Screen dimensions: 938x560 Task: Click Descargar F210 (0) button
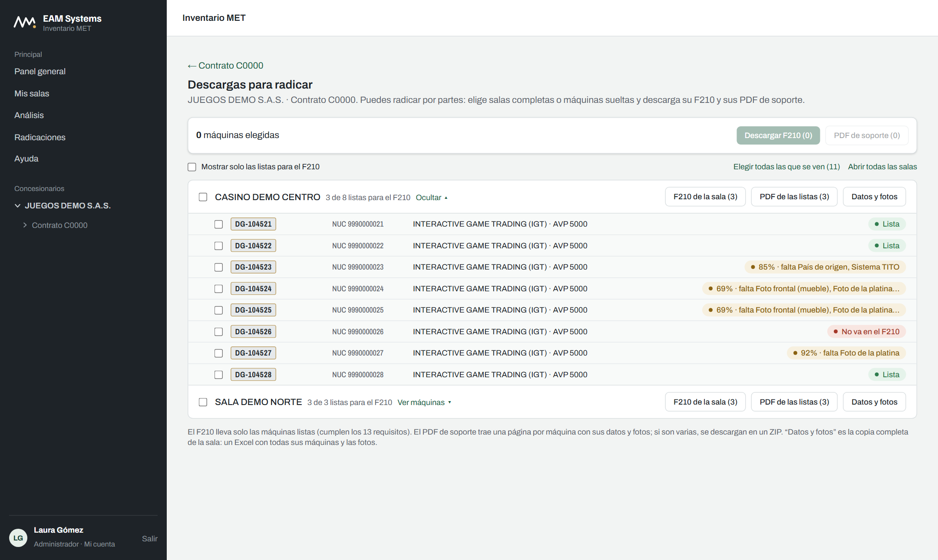tap(778, 135)
